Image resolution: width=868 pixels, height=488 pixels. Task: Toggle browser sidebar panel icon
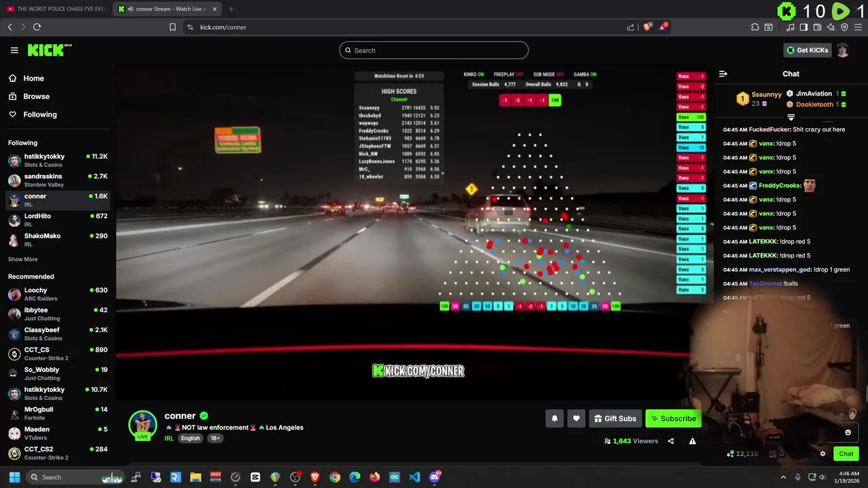coord(804,27)
